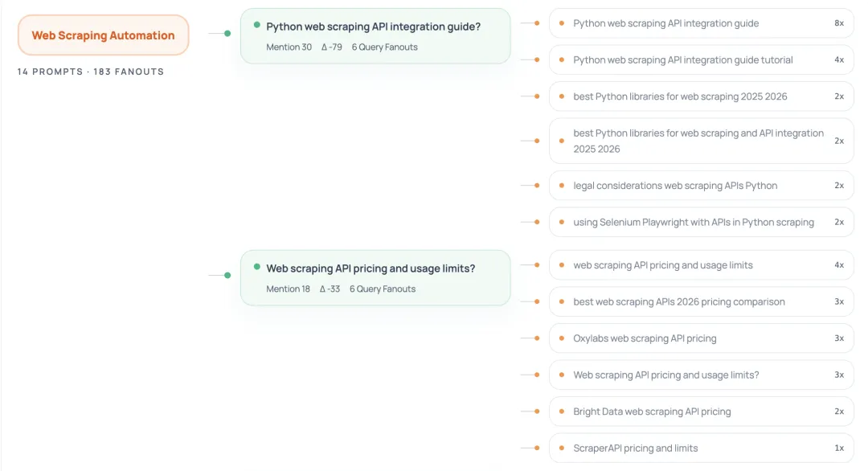Image resolution: width=868 pixels, height=471 pixels.
Task: Select the two-line 'scraping and API integration 2025 2026' fanout
Action: [698, 141]
